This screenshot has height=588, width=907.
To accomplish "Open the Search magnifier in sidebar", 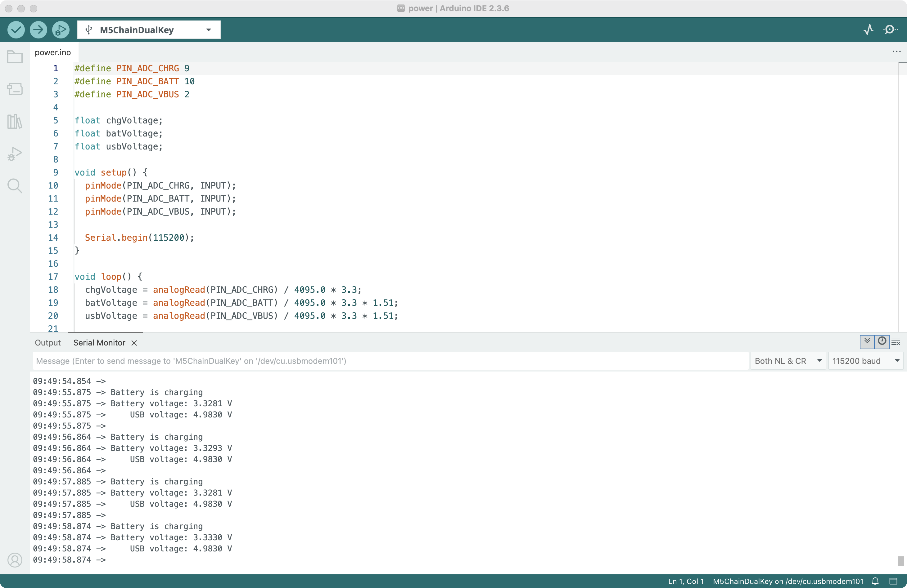I will click(x=15, y=186).
